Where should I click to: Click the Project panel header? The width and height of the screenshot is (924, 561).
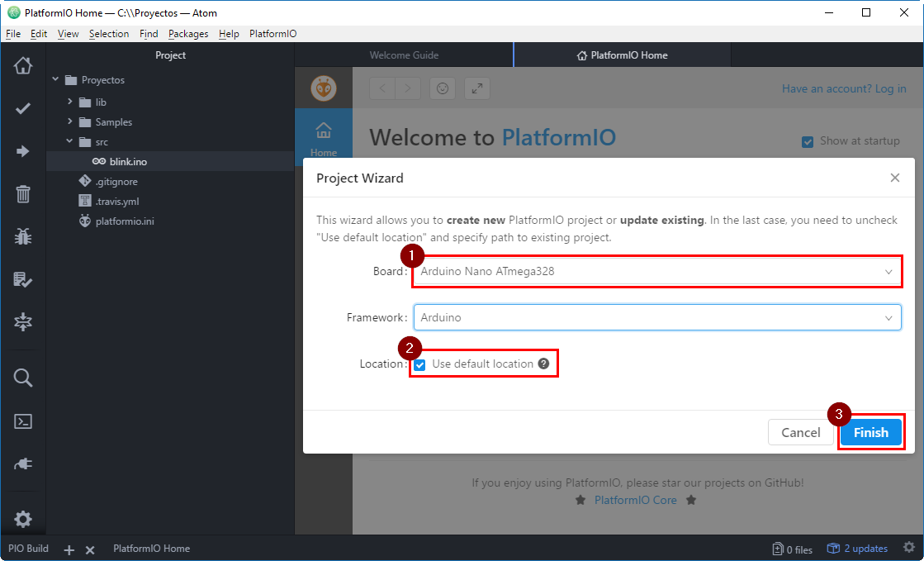170,55
